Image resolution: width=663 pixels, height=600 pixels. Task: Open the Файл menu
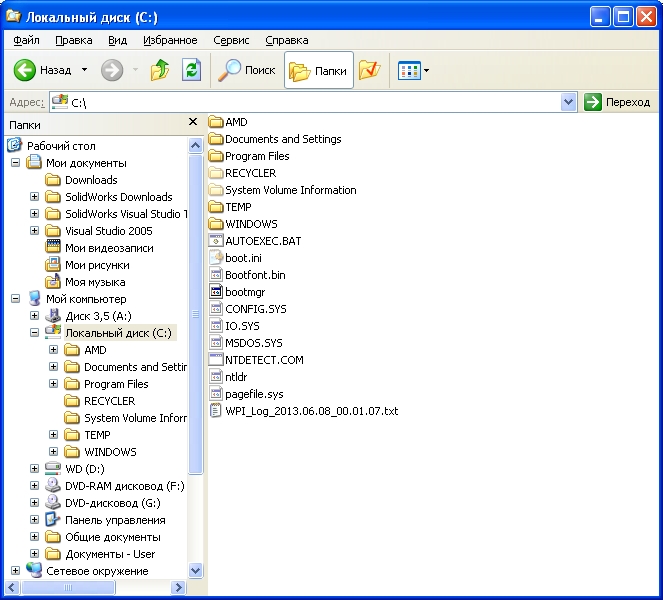[26, 40]
